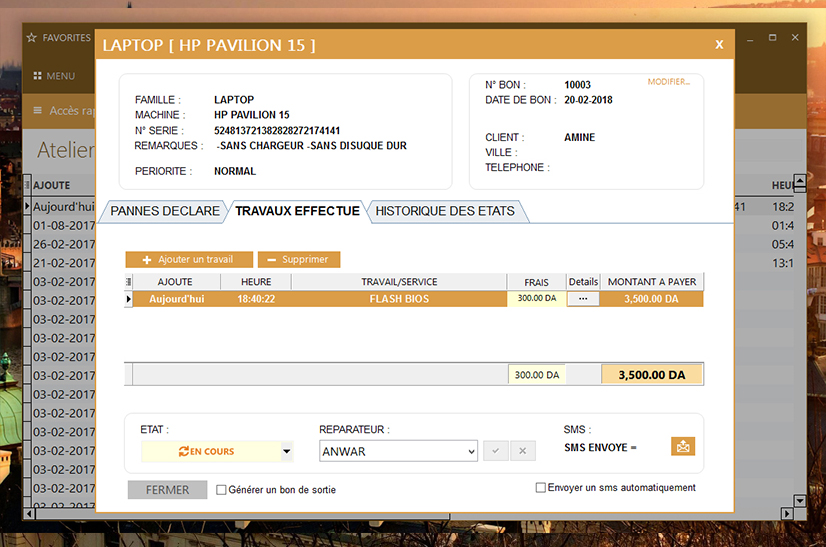Image resolution: width=826 pixels, height=547 pixels.
Task: Select 21-02-2017 row in background list
Action: (x=63, y=263)
